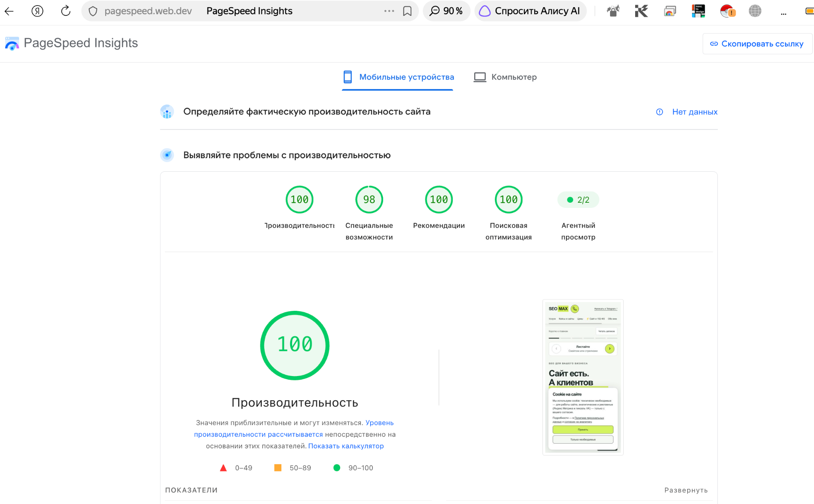Screen dimensions: 814x504
Task: Open the 100 Рекомендации score gauge
Action: [x=439, y=200]
